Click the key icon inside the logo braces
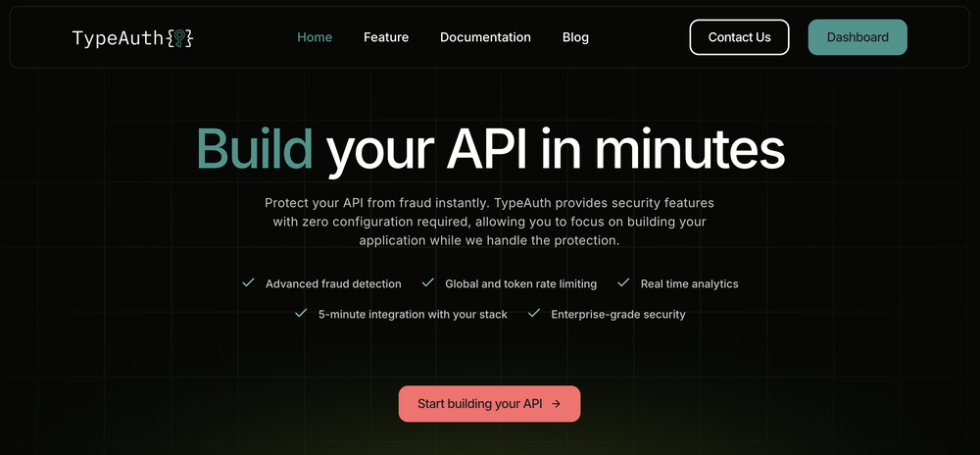The width and height of the screenshot is (980, 455). click(x=180, y=38)
